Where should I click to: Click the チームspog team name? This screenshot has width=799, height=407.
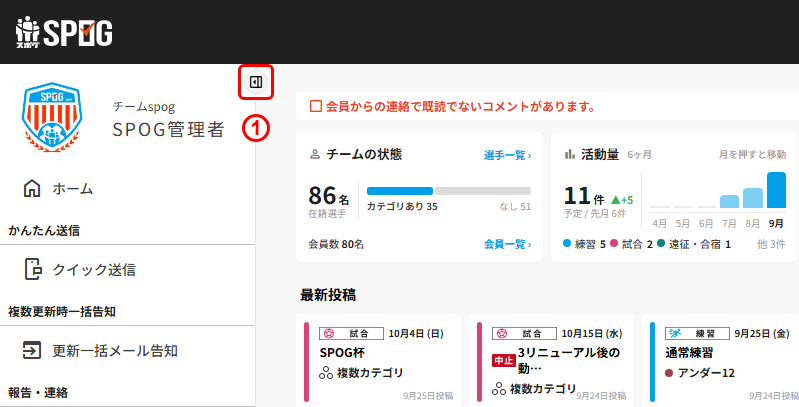[144, 107]
